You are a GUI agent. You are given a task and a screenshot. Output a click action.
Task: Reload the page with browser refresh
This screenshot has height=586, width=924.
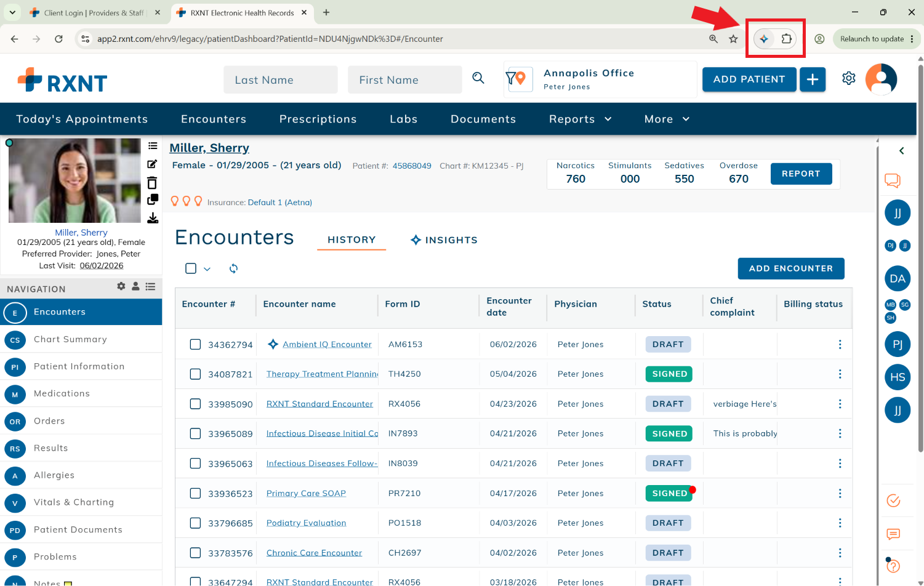pos(58,39)
